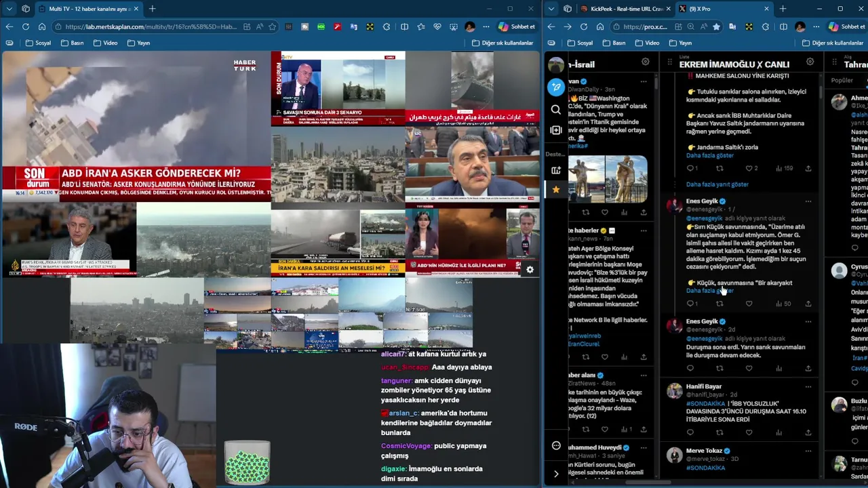868x488 pixels.
Task: Open 'Diğer sık kullanılanlar' folder in left browser
Action: [x=502, y=43]
